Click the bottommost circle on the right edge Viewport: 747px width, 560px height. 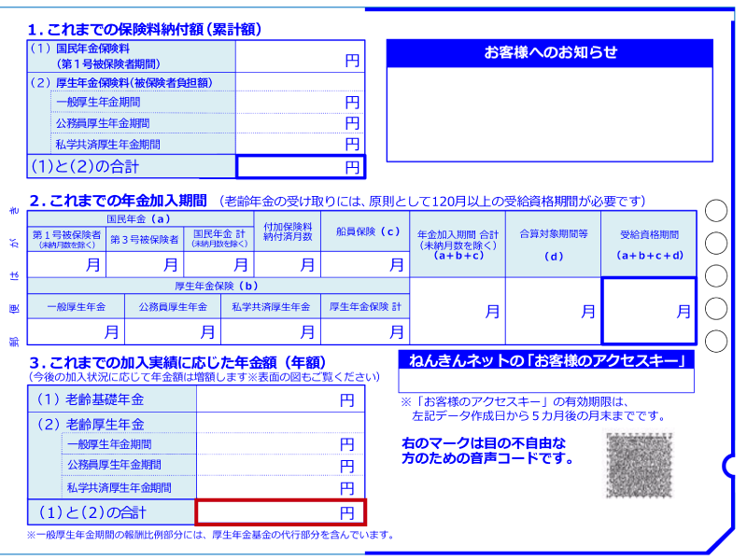(x=715, y=341)
